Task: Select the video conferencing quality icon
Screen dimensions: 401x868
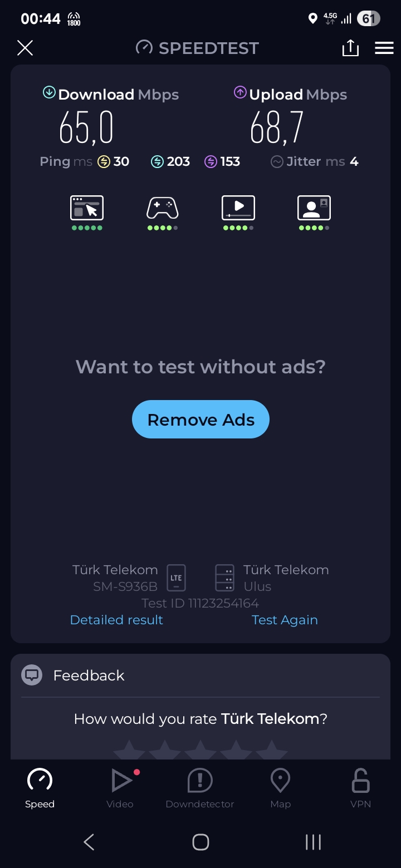Action: [x=314, y=208]
